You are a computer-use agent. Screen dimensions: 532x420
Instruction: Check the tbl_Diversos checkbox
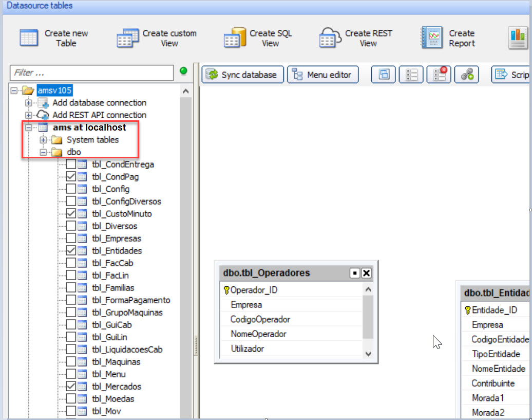[71, 226]
